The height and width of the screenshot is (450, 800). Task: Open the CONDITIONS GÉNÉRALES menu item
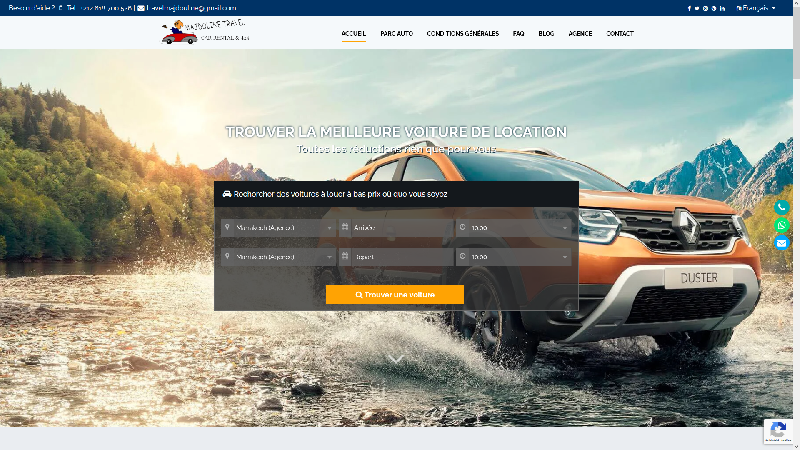pyautogui.click(x=463, y=34)
